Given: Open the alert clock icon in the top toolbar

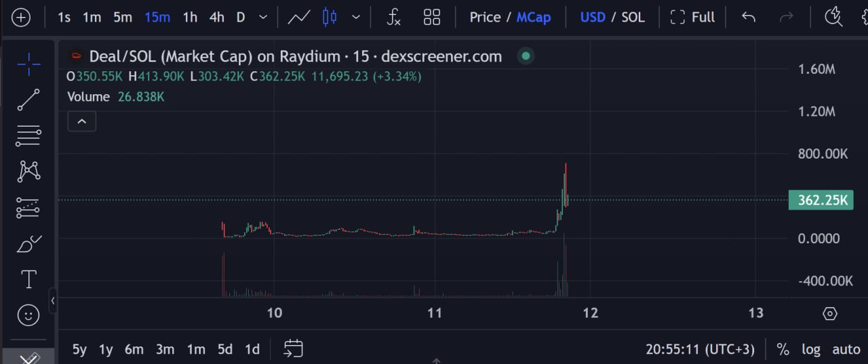Looking at the screenshot, I should click(x=833, y=17).
